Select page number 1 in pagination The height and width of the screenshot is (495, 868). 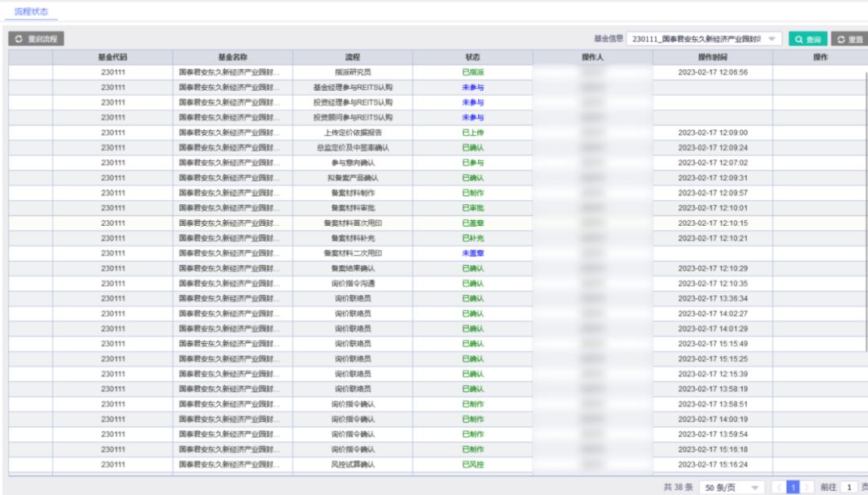[x=792, y=487]
